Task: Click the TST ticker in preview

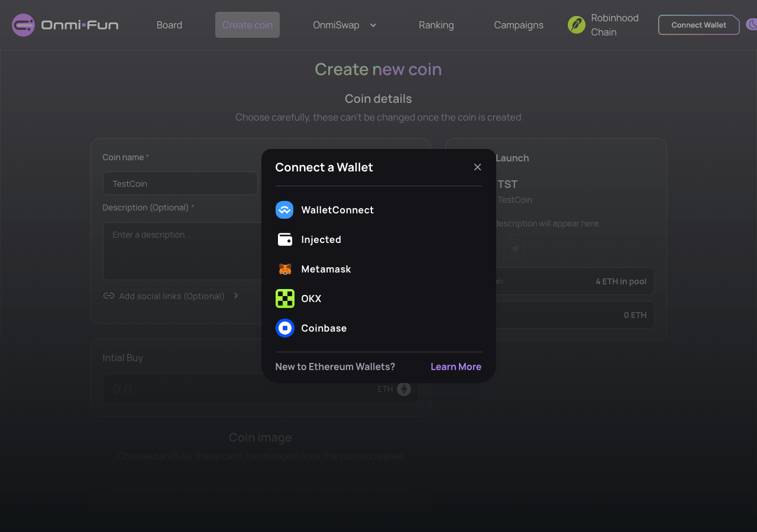Action: point(507,184)
